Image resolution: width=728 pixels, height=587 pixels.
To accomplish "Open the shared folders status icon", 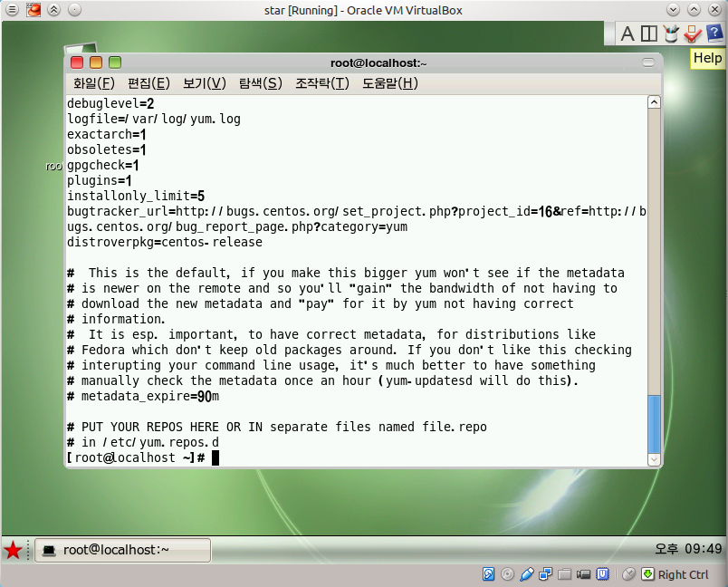I will (565, 574).
